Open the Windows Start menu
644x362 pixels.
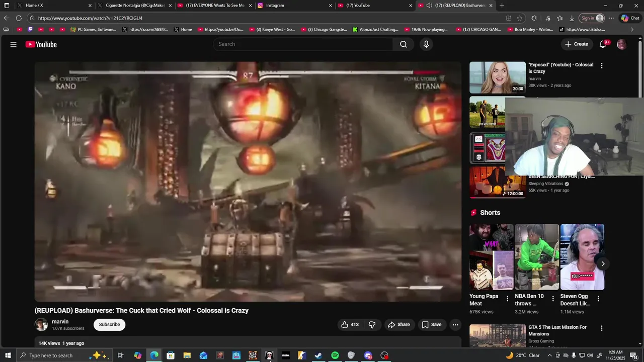pos(7,355)
